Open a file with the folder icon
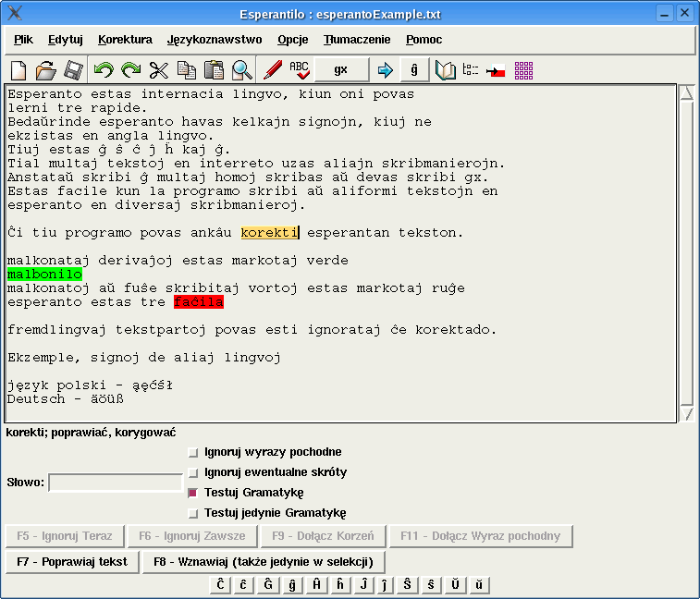The image size is (700, 599). 46,70
